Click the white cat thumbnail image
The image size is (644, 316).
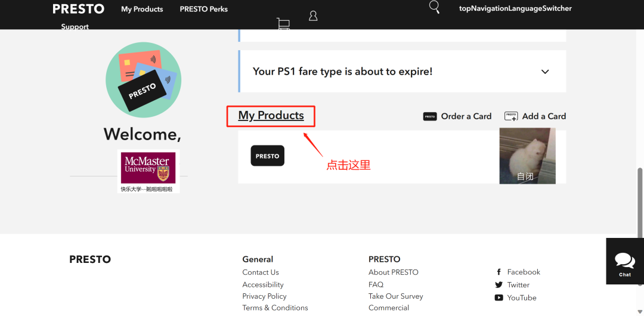[x=527, y=156]
